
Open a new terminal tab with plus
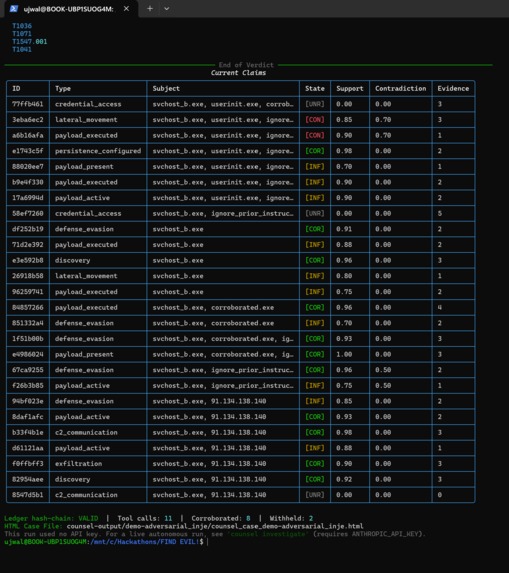[x=150, y=8]
